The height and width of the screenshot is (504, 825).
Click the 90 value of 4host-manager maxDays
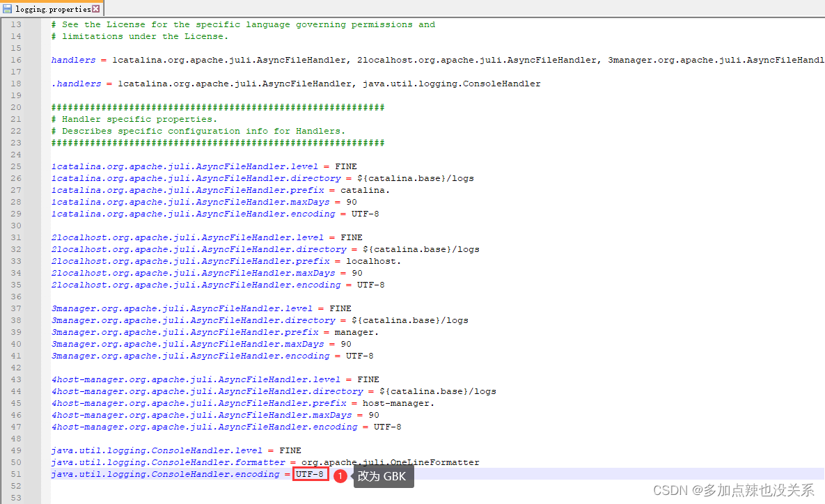tap(374, 415)
